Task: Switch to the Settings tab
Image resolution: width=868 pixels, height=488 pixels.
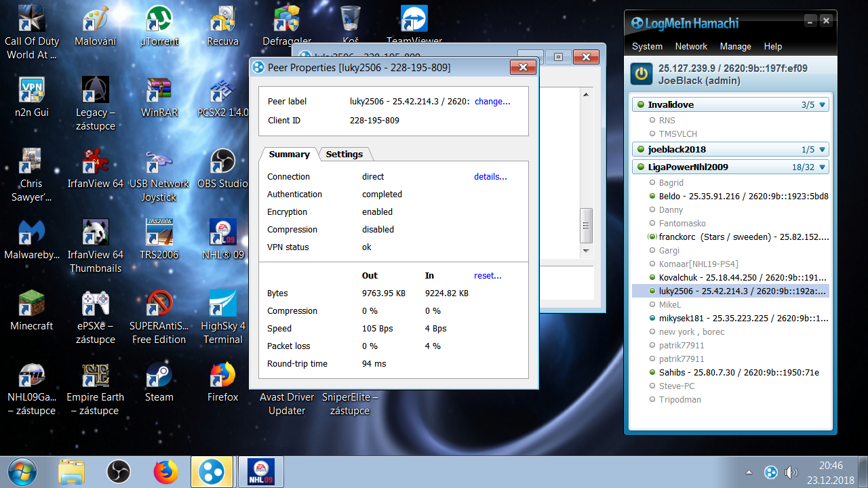Action: [x=344, y=155]
